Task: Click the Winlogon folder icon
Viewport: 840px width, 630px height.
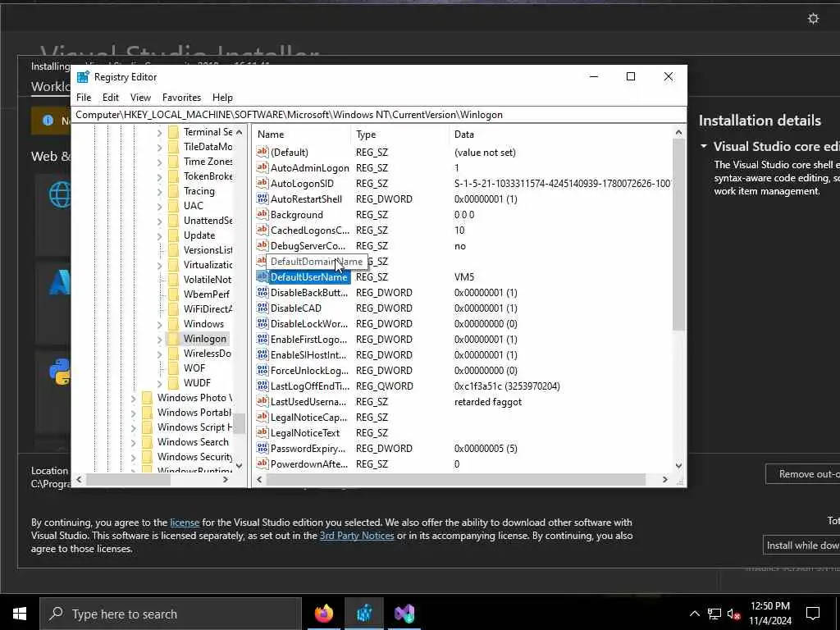Action: [x=173, y=339]
